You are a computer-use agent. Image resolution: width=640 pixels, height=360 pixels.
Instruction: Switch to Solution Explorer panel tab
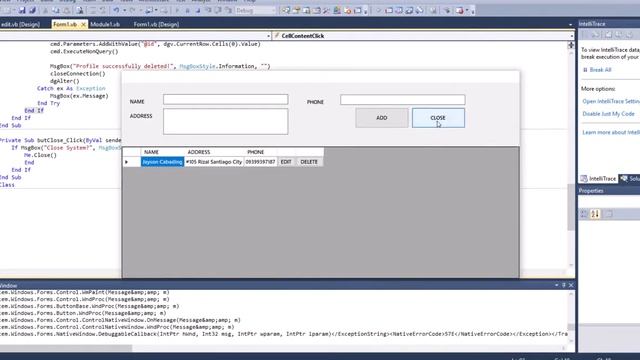[630, 179]
